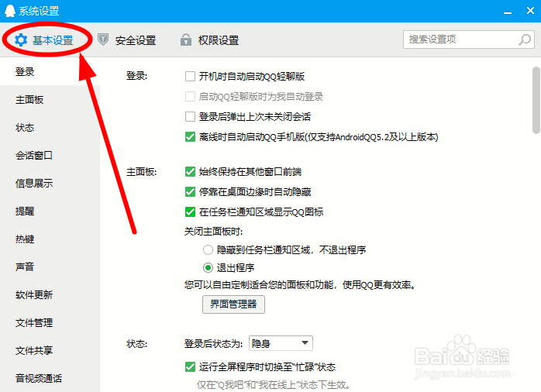Select 主面板 in the sidebar
This screenshot has height=392, width=541.
tap(50, 100)
